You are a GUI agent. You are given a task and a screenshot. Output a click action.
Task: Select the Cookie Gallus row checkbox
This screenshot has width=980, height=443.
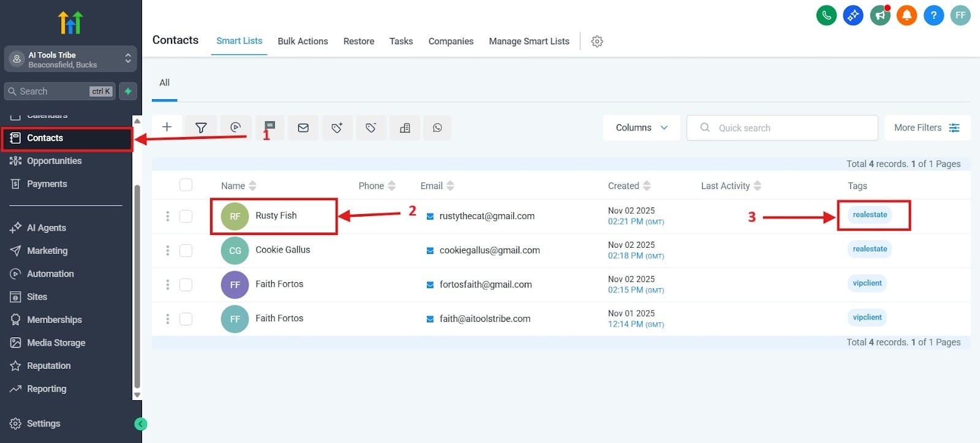tap(186, 250)
